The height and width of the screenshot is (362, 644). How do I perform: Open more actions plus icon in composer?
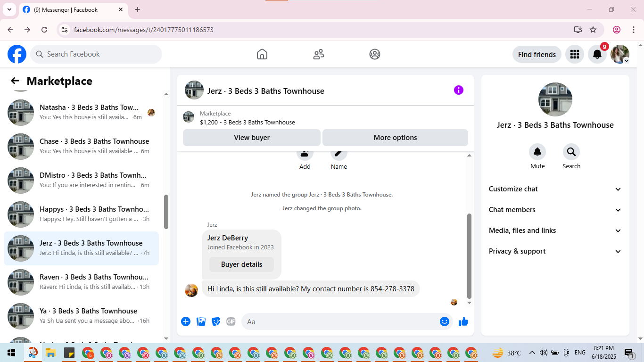(186, 321)
